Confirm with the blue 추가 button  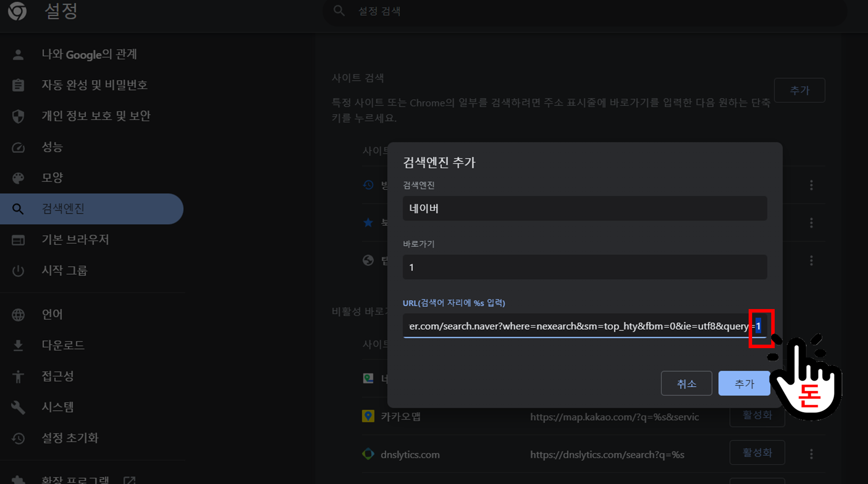click(744, 383)
